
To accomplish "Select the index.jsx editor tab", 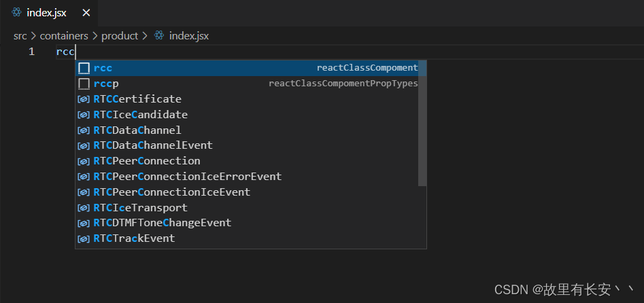I will pyautogui.click(x=48, y=13).
